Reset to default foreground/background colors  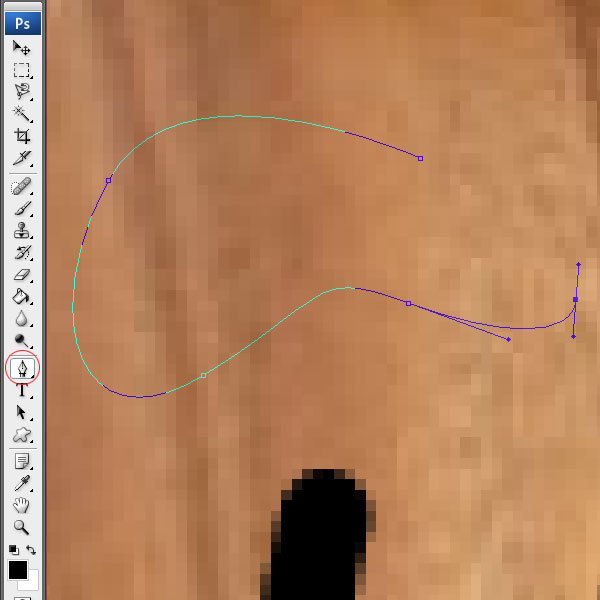click(14, 550)
